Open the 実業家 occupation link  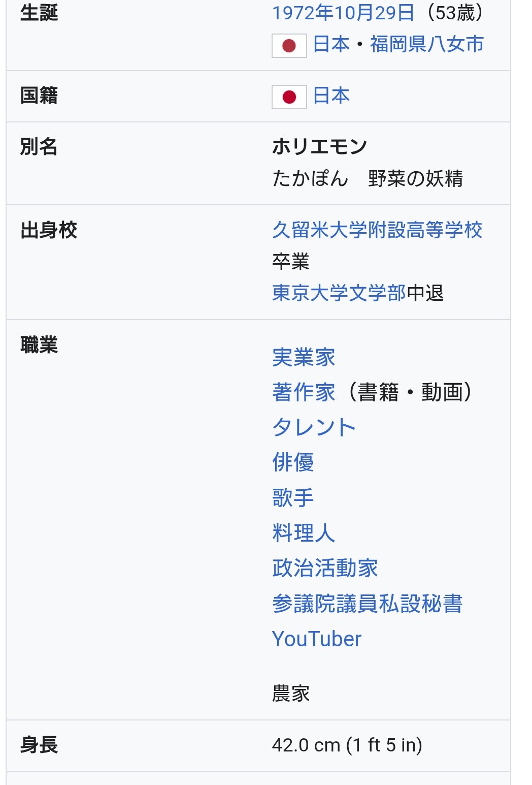pos(304,357)
